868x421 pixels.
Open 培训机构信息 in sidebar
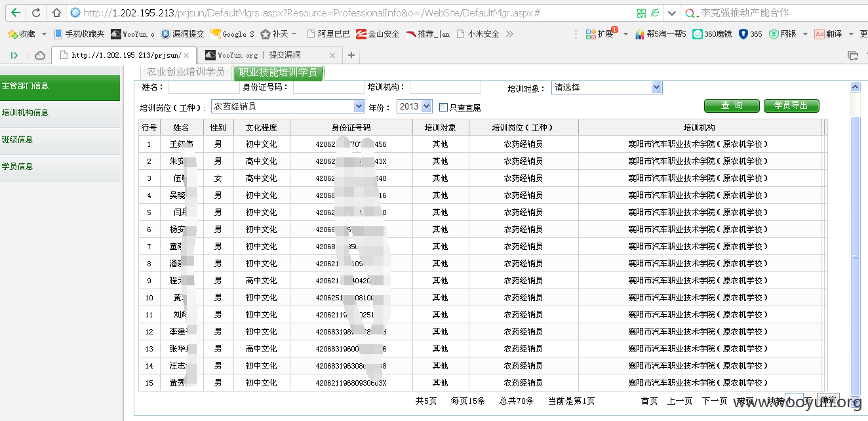pos(60,113)
